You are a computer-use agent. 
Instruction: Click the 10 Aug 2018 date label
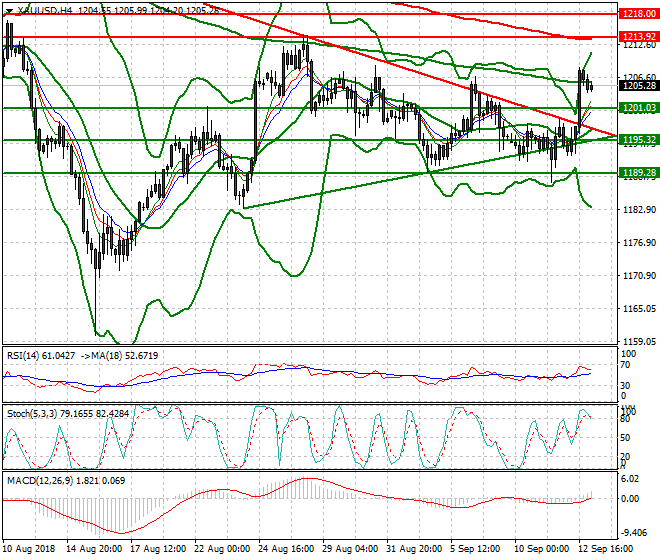click(29, 549)
